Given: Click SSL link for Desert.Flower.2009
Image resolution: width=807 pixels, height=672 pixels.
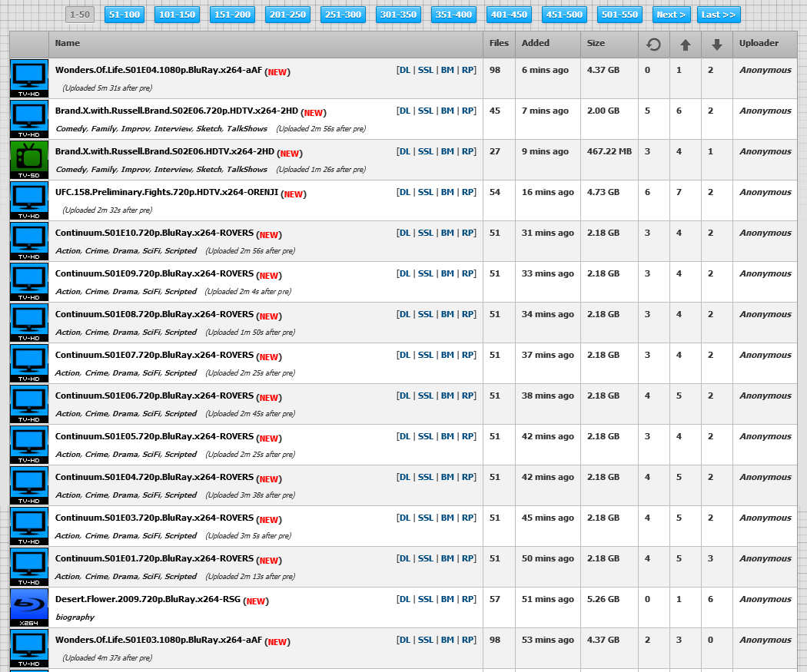Looking at the screenshot, I should (x=425, y=599).
